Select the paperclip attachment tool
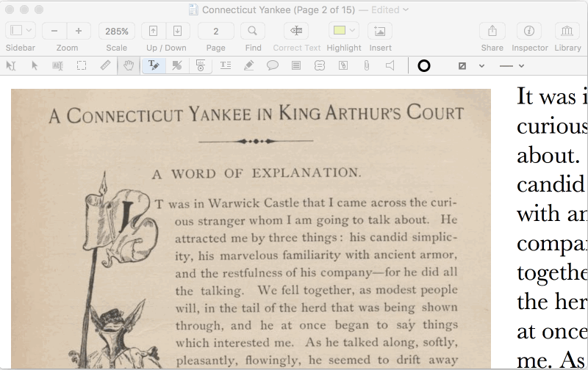Viewport: 588px width, 370px height. 366,66
